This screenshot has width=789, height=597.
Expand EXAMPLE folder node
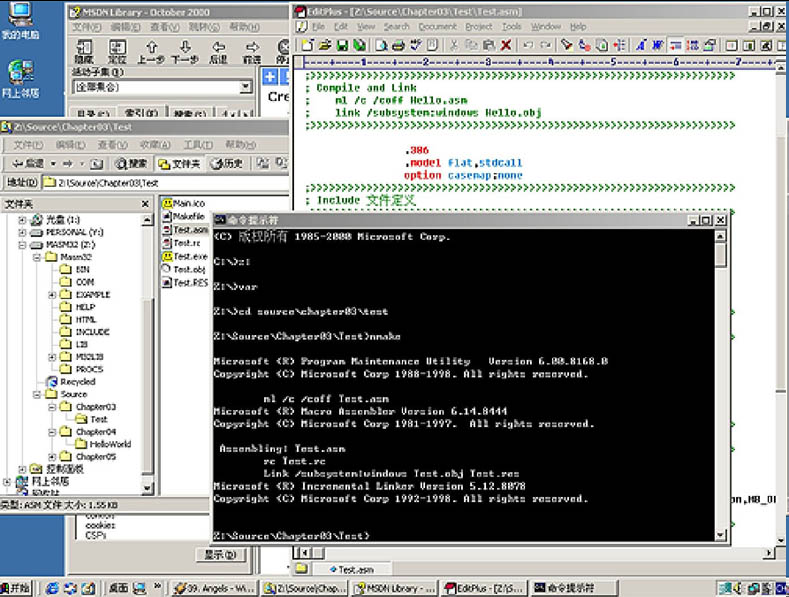click(52, 295)
